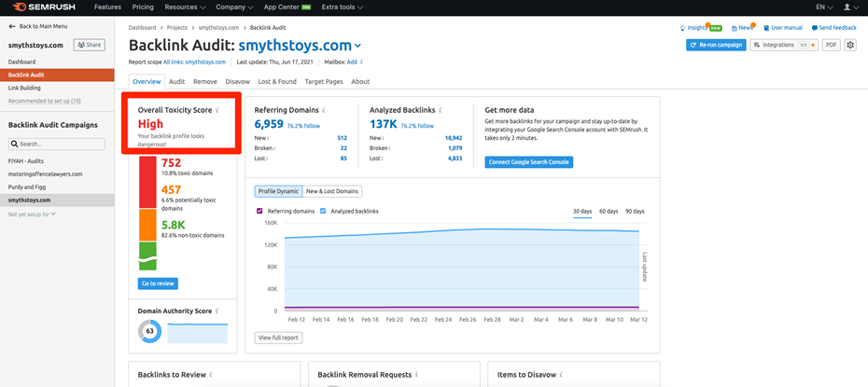
Task: Open the User manual book icon link
Action: coord(766,28)
